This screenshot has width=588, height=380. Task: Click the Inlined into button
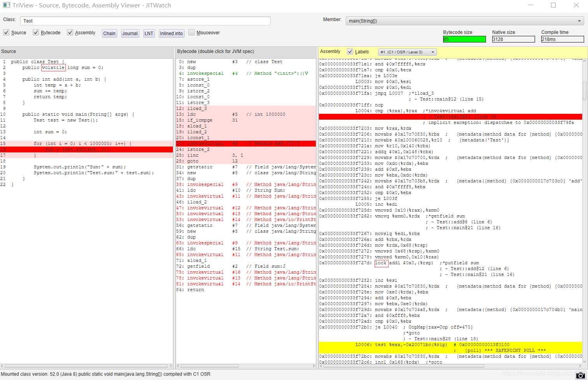171,34
